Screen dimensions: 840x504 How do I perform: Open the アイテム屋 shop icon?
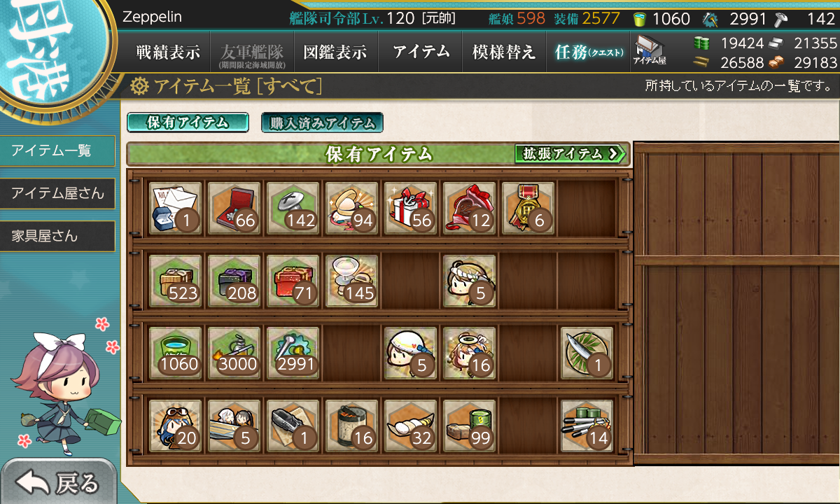(650, 51)
